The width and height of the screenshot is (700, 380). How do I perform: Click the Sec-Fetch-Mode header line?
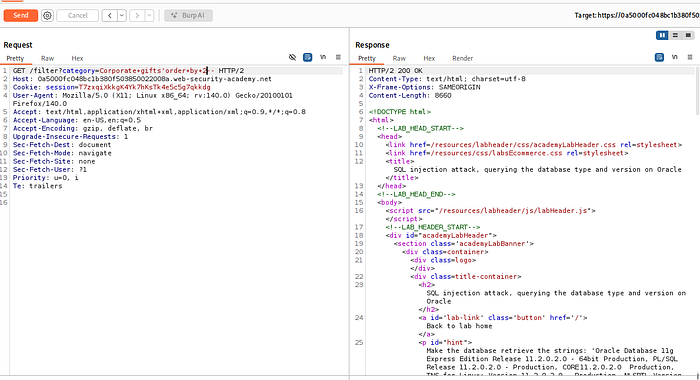coord(62,153)
